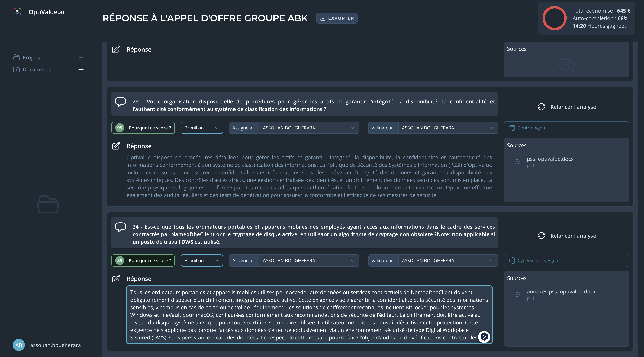Click into the question 24 response text box

[309, 315]
